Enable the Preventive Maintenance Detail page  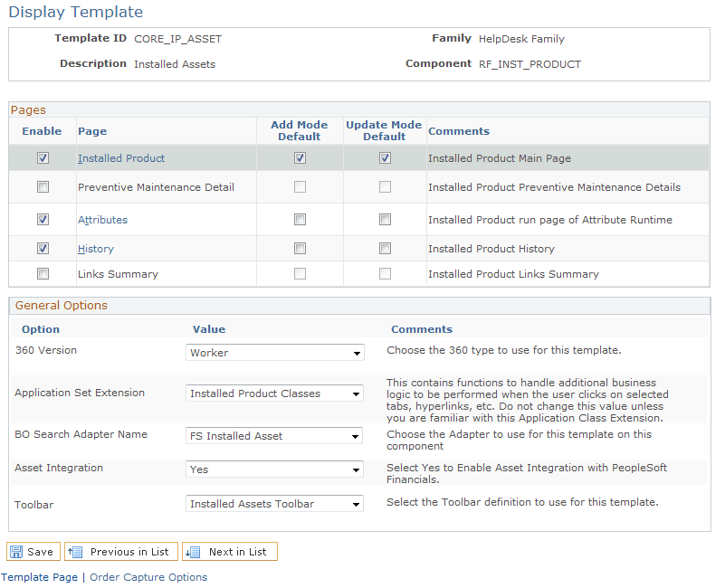point(43,186)
